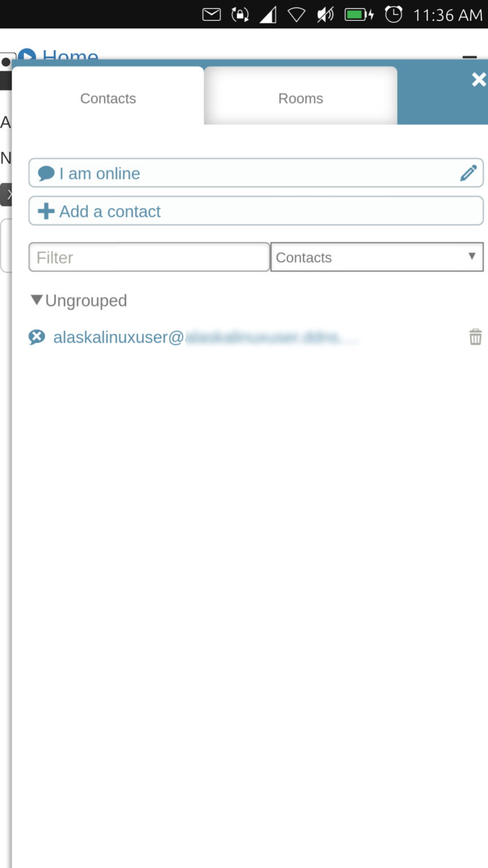
Task: Close the chat panel with the X
Action: 478,80
